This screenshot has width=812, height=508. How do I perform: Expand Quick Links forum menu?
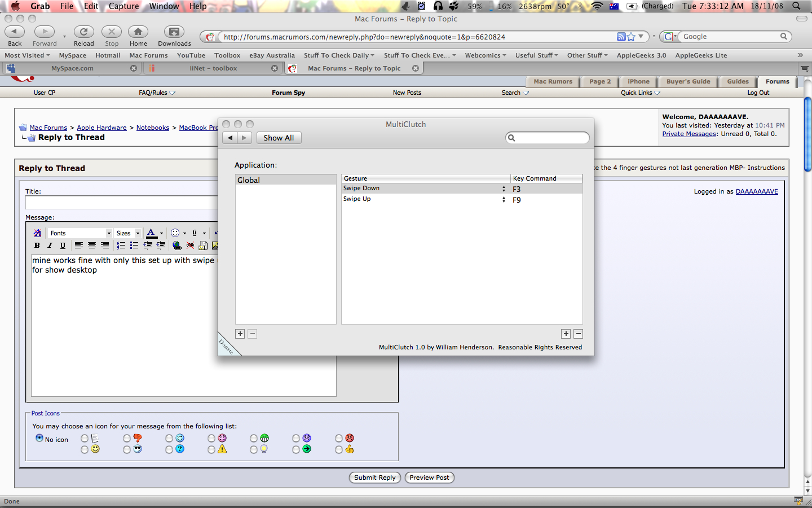point(641,93)
